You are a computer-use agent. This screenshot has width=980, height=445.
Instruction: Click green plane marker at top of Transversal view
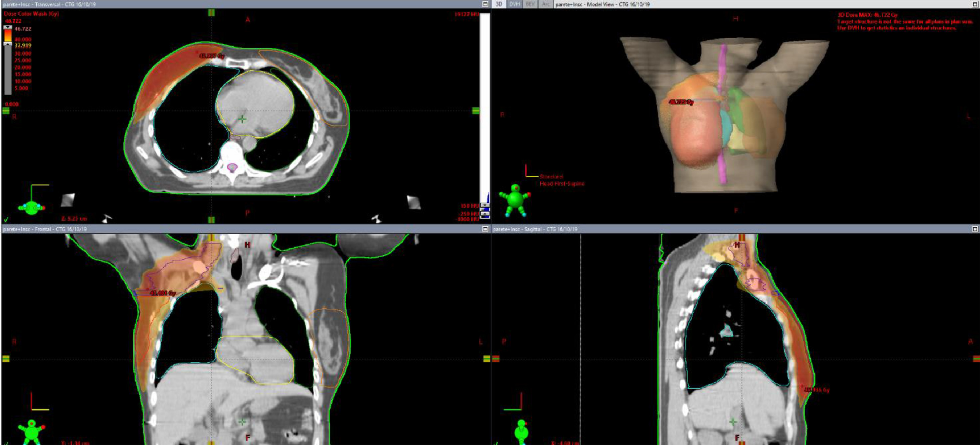coord(211,12)
